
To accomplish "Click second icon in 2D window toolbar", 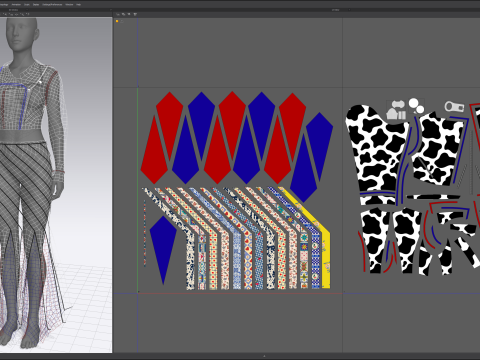I will click(123, 14).
